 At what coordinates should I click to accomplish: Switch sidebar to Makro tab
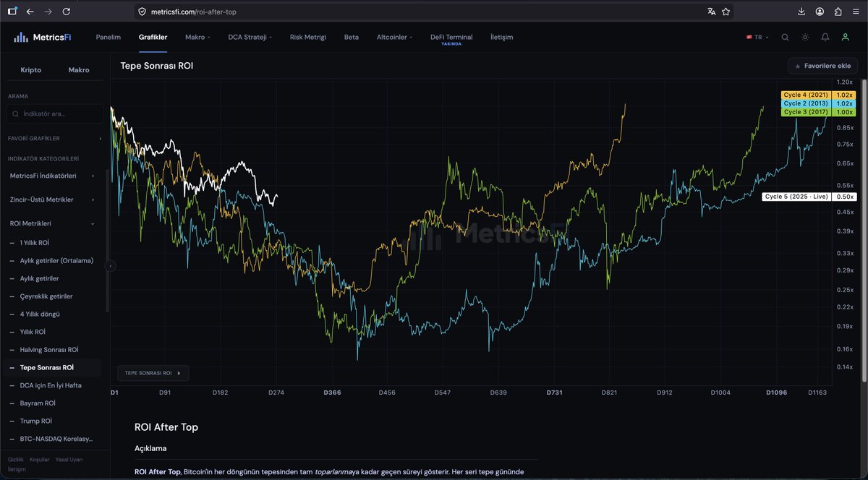tap(79, 70)
